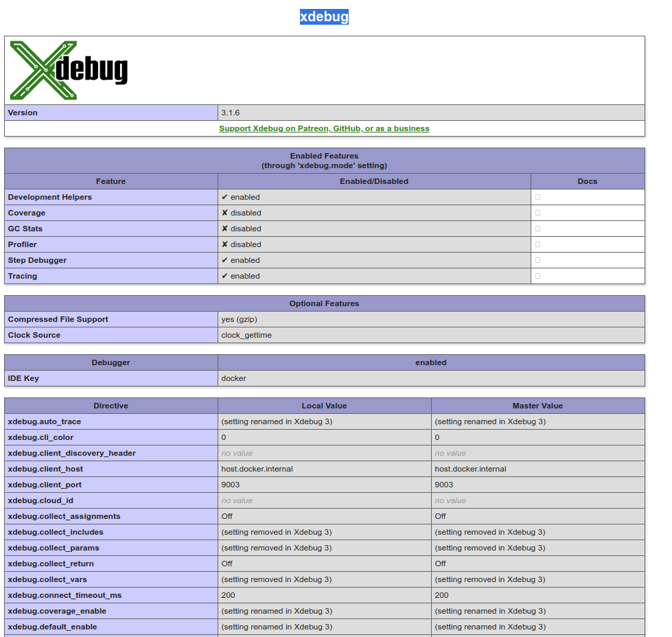The width and height of the screenshot is (672, 637).
Task: Click disabled status of Coverage
Action: pos(242,213)
